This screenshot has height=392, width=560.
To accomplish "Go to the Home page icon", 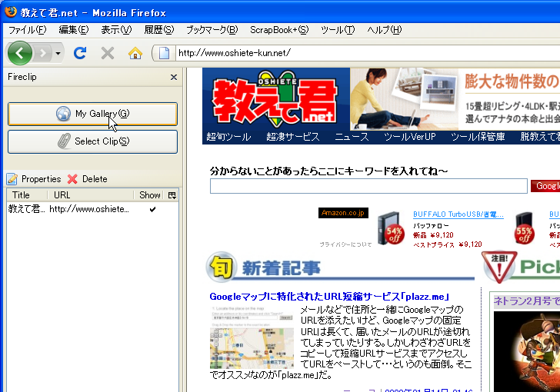I will (x=135, y=54).
